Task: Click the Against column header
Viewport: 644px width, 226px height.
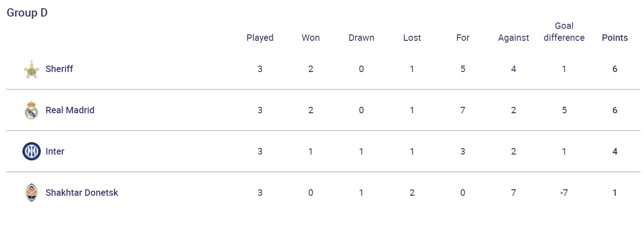Action: 513,38
